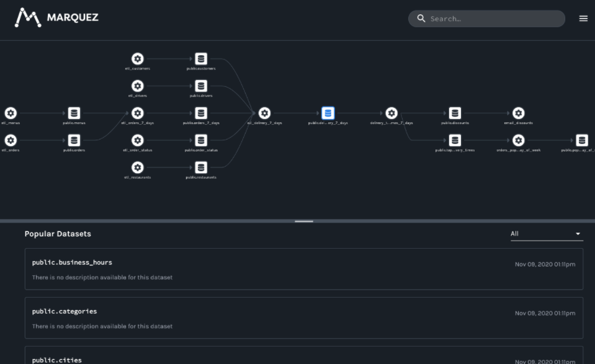Open the public.drivers dataset node

click(201, 86)
